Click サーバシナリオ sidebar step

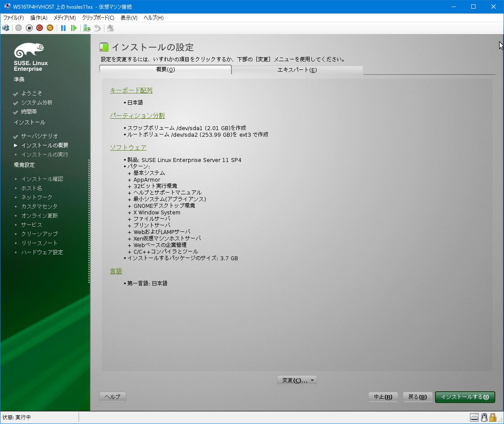(x=40, y=136)
